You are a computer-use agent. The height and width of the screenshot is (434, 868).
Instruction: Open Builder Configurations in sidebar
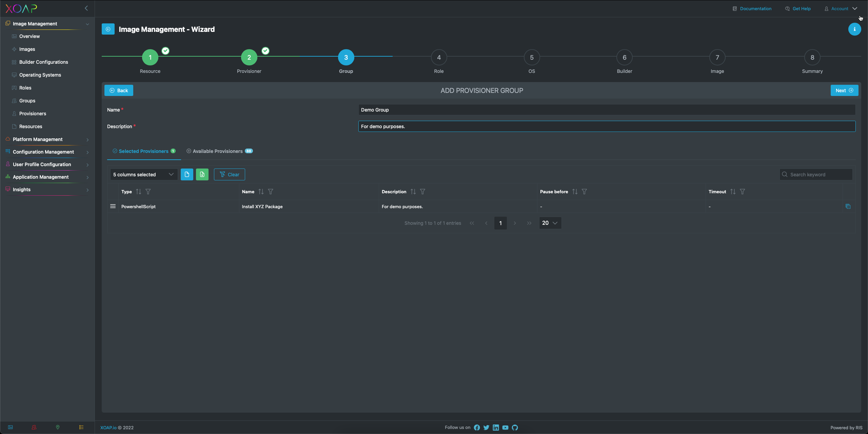(43, 62)
